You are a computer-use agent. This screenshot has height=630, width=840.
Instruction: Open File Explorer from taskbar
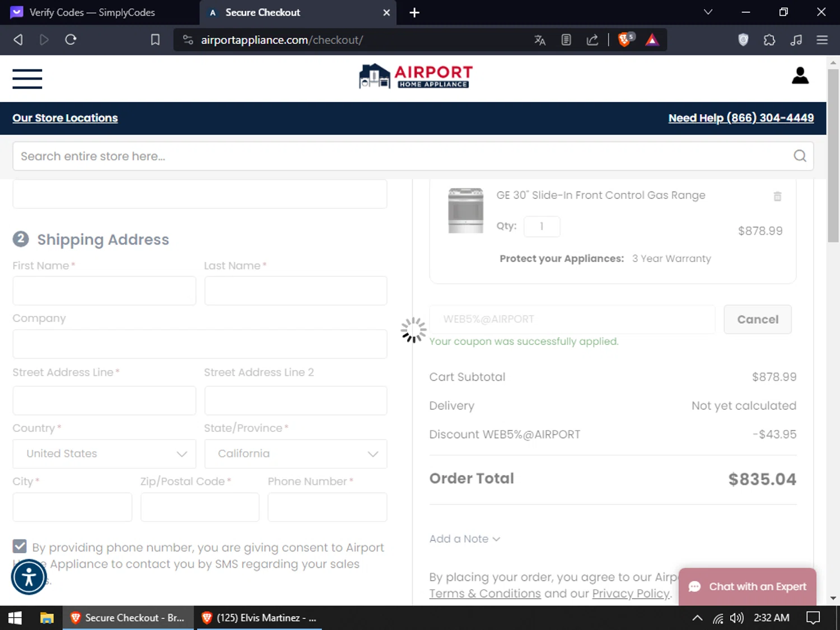46,618
